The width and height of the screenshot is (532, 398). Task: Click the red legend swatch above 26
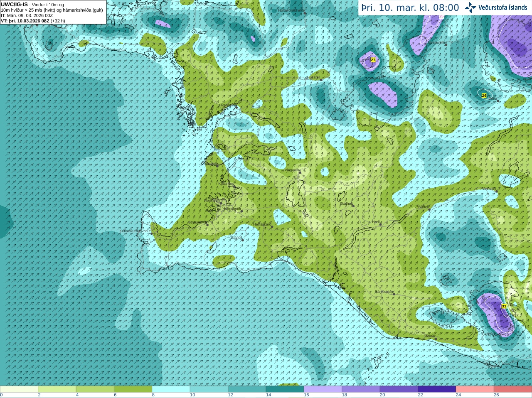[x=513, y=389]
